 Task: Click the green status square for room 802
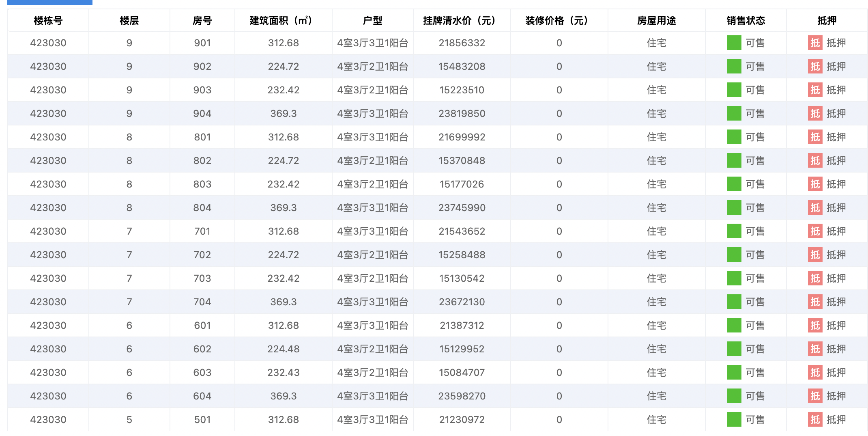pos(734,161)
